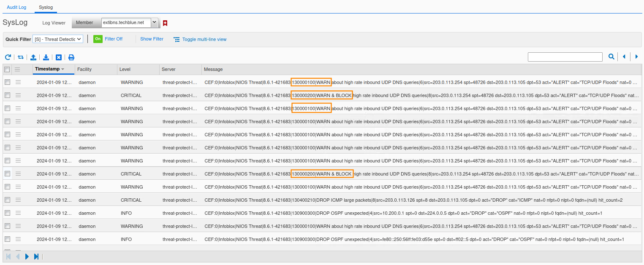
Task: Switch to the Audit Log tab
Action: tap(16, 7)
